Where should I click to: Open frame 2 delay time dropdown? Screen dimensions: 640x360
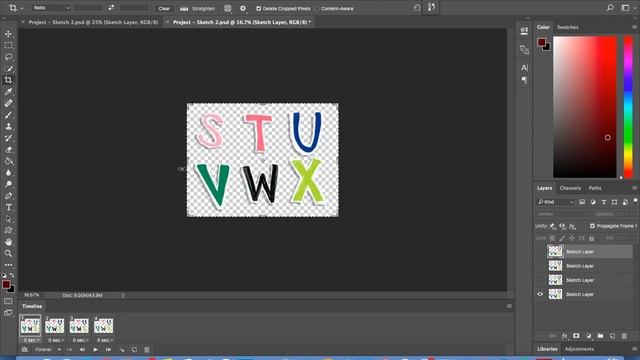[x=56, y=340]
